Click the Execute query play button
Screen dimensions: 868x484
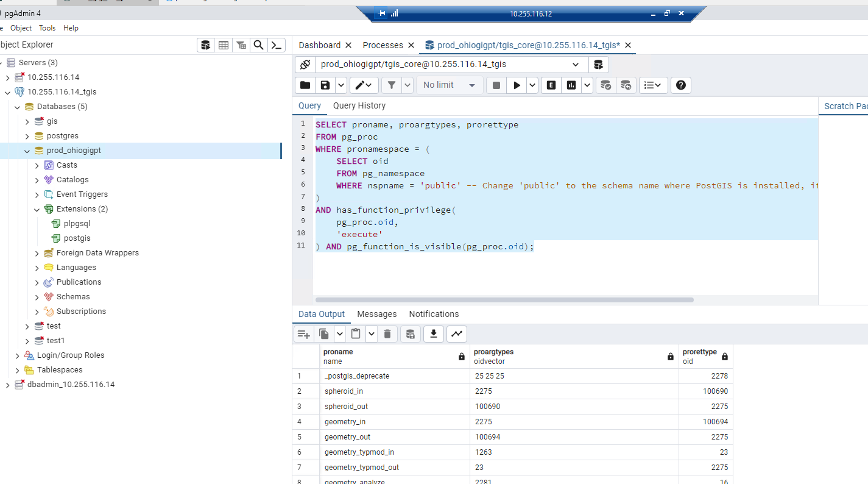(x=517, y=85)
